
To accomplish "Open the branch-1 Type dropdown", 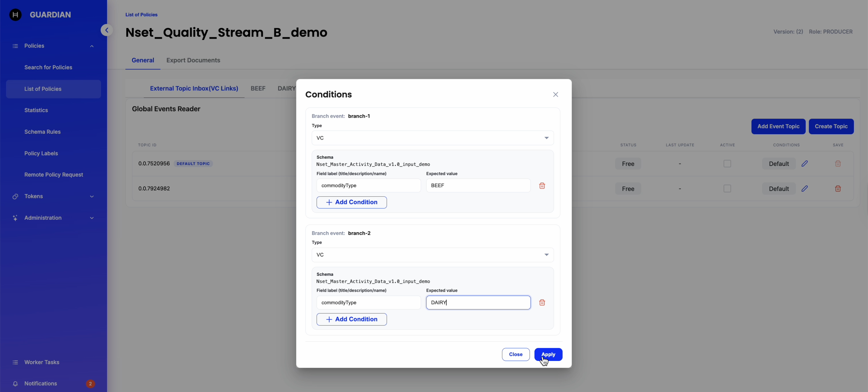I will [x=432, y=138].
